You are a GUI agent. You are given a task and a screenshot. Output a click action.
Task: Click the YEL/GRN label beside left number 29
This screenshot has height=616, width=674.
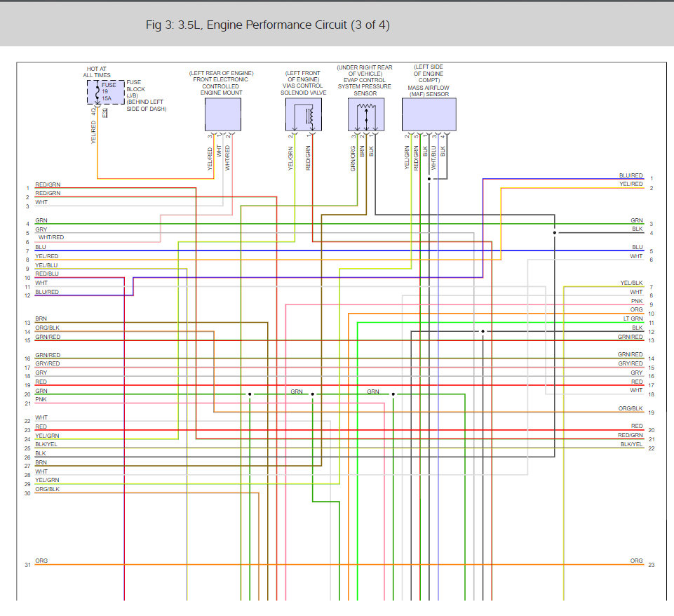[47, 480]
